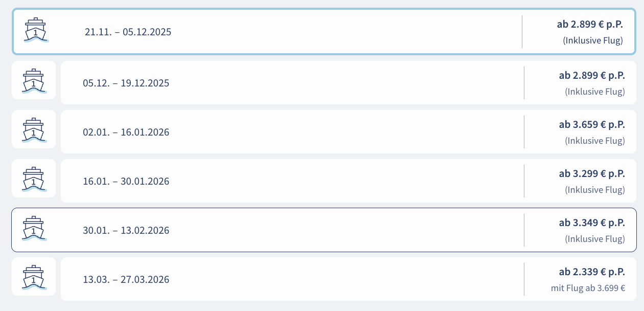Viewport: 644px width, 311px height.
Task: Select the 02.01. – 16.01.2026 date range
Action: (126, 132)
